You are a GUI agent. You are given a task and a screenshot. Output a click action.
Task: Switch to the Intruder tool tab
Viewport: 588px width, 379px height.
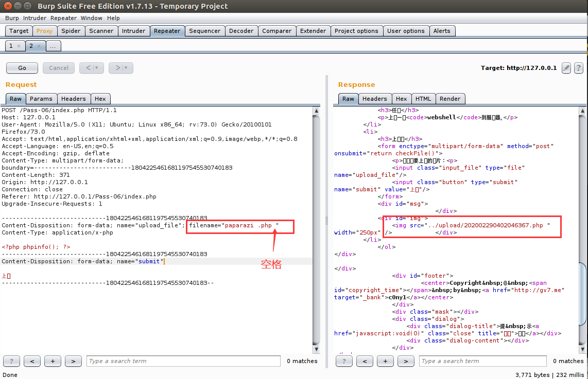[133, 31]
